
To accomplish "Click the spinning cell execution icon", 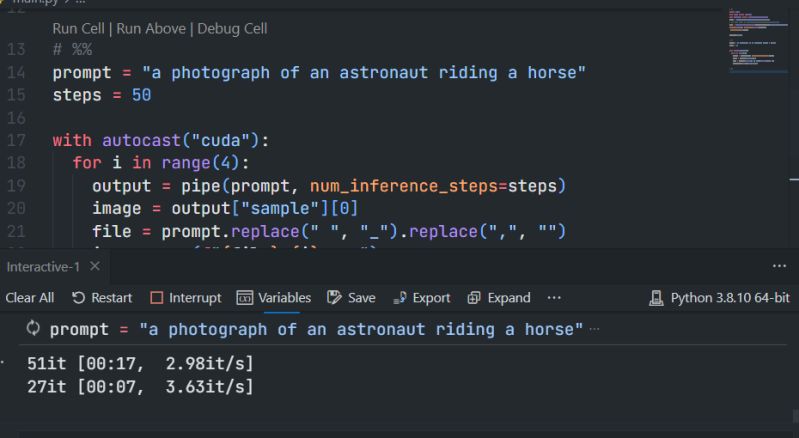I will (x=32, y=329).
